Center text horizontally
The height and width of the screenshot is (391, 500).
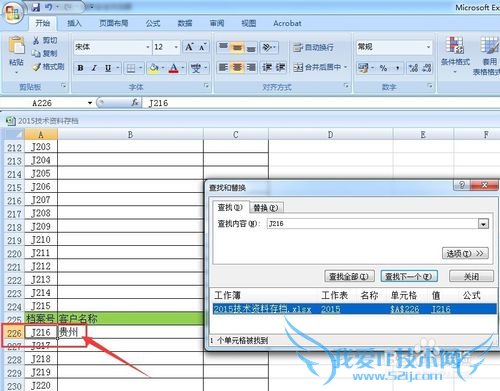tap(237, 68)
